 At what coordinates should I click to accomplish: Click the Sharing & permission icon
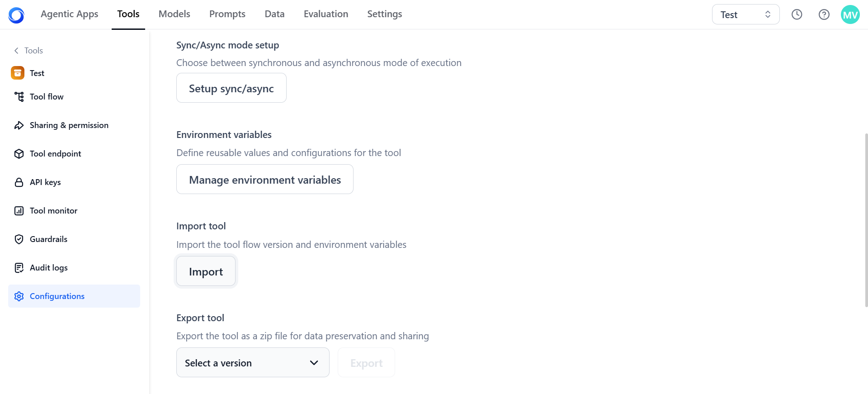click(x=19, y=125)
